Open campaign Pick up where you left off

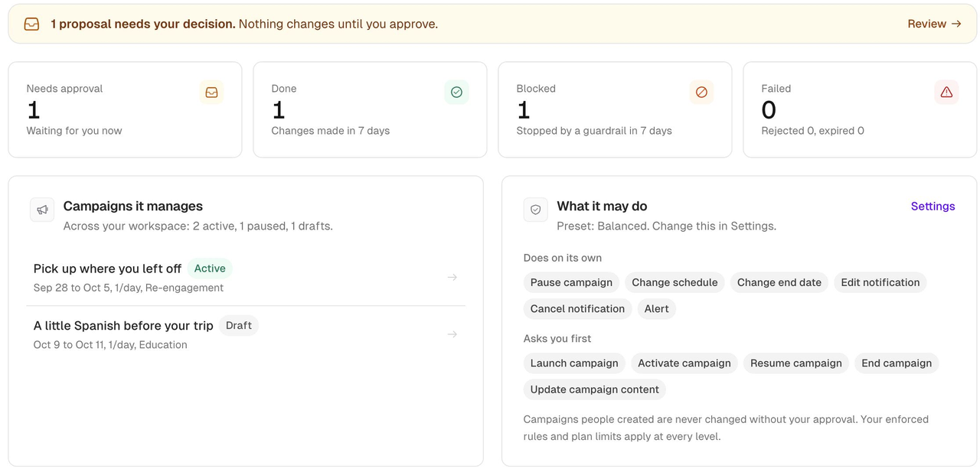(246, 277)
